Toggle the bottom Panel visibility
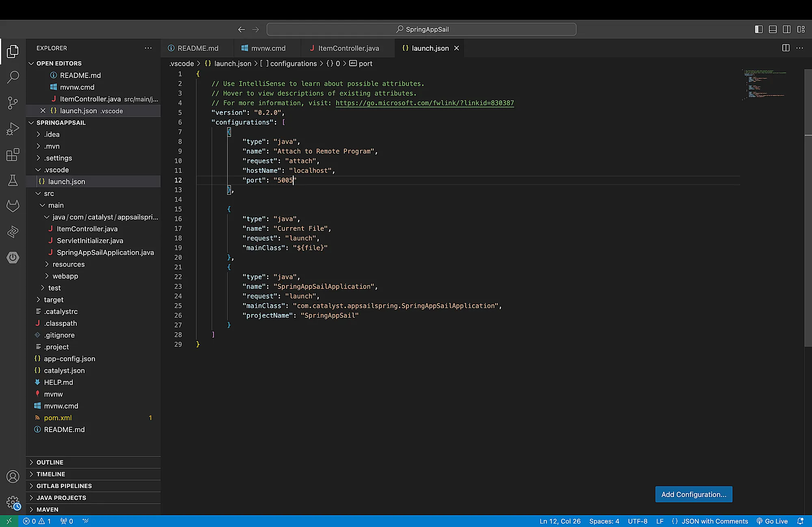This screenshot has width=812, height=527. [773, 29]
